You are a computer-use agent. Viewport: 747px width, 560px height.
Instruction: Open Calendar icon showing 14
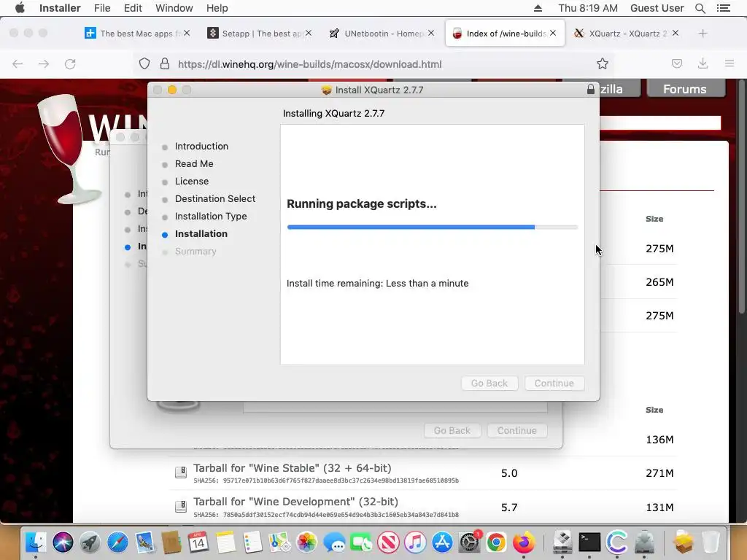(x=198, y=542)
